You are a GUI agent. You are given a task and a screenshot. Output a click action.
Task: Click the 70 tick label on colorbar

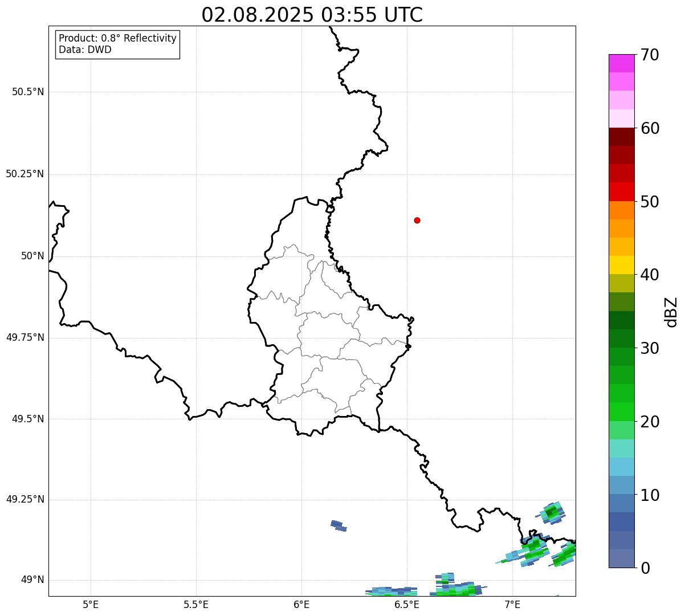tap(649, 55)
